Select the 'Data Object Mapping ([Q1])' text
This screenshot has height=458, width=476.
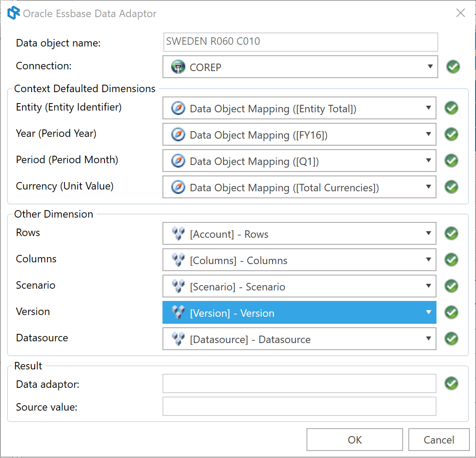254,161
